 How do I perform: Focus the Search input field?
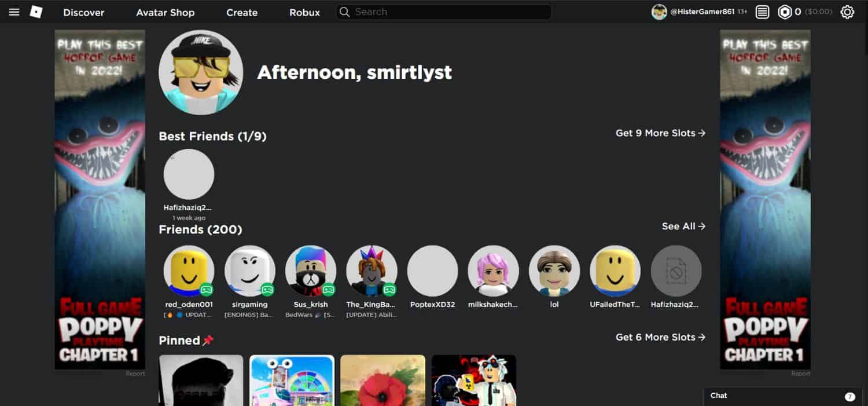[444, 12]
